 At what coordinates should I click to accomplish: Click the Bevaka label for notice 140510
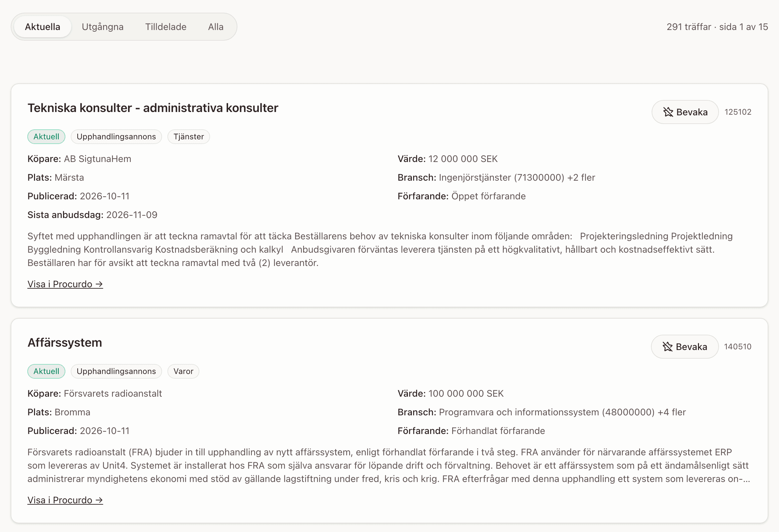click(x=691, y=347)
